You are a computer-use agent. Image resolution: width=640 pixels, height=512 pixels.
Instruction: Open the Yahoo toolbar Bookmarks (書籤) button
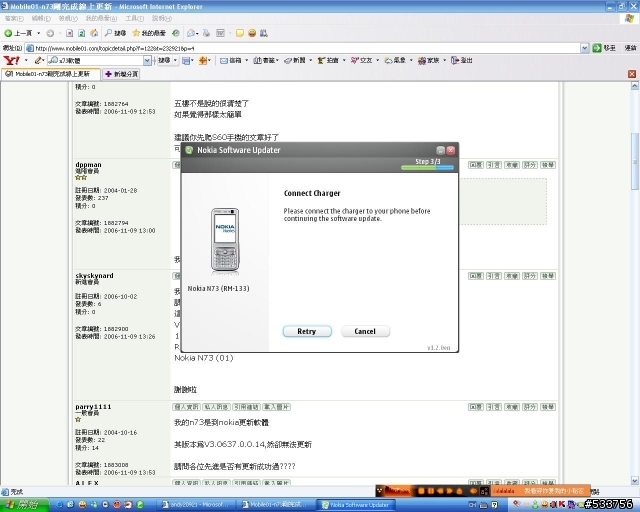[264, 60]
